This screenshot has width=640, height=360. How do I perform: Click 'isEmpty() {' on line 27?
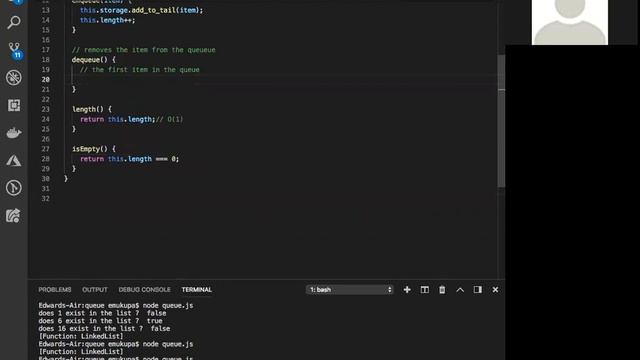point(94,149)
